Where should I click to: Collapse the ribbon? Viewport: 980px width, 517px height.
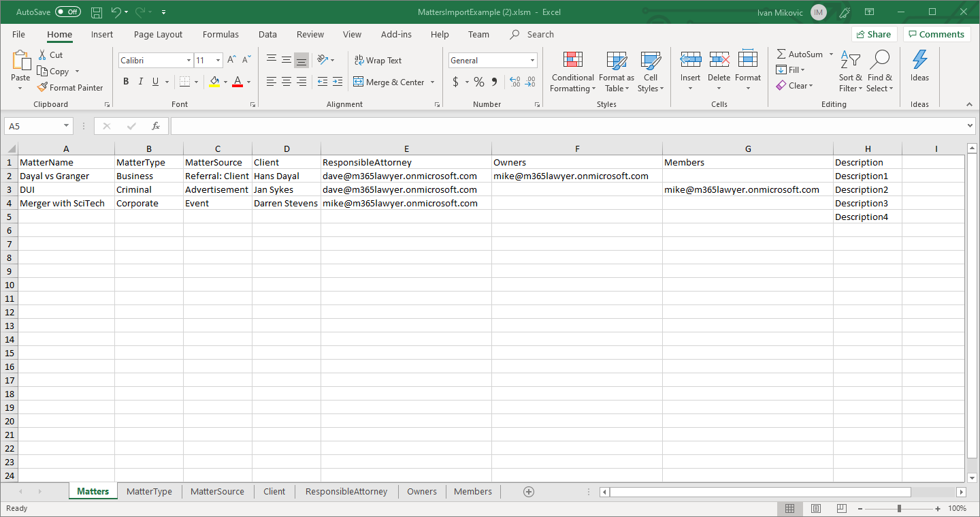[969, 104]
